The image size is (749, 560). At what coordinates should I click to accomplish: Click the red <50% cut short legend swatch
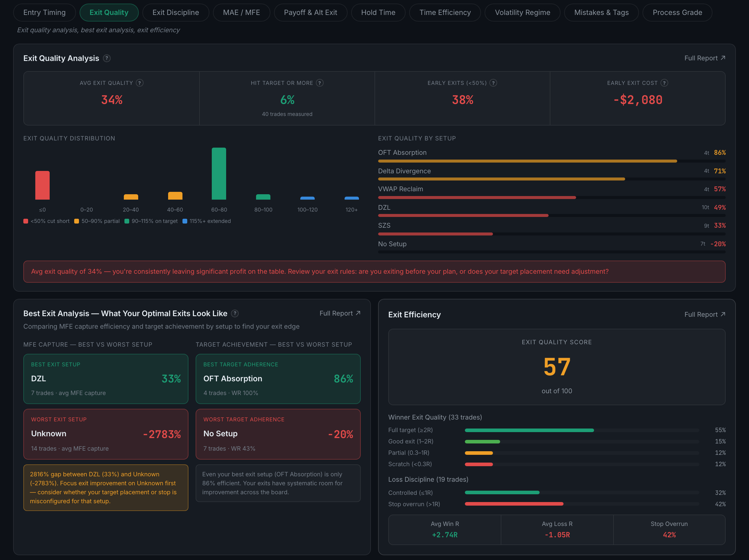[x=26, y=221]
